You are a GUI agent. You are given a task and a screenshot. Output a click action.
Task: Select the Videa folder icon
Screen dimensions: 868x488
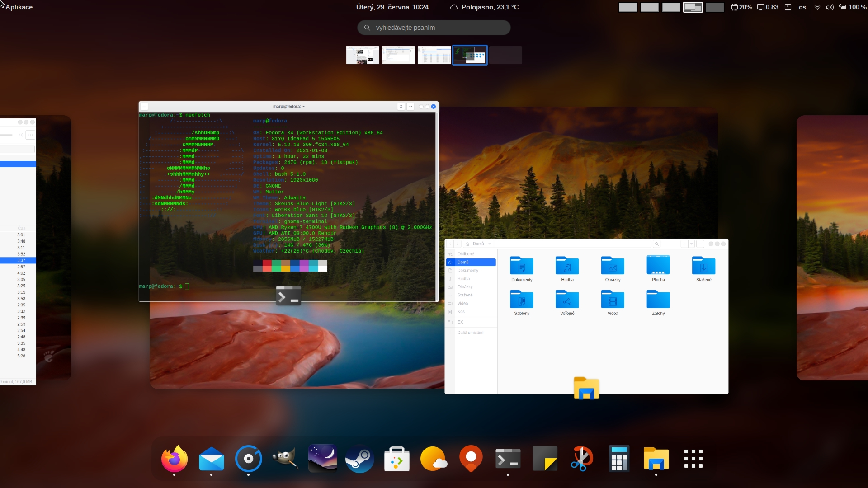[x=613, y=300]
